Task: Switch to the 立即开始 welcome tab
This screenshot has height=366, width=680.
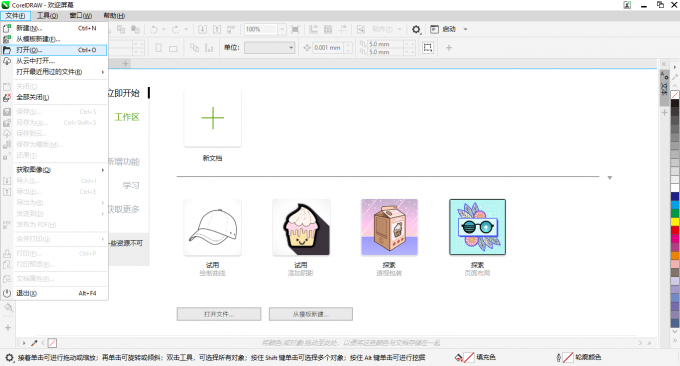Action: pyautogui.click(x=124, y=93)
